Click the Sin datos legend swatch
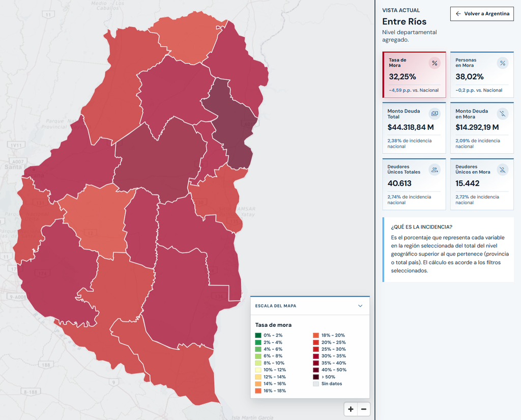Screen dimensions: 521x420 (315, 384)
